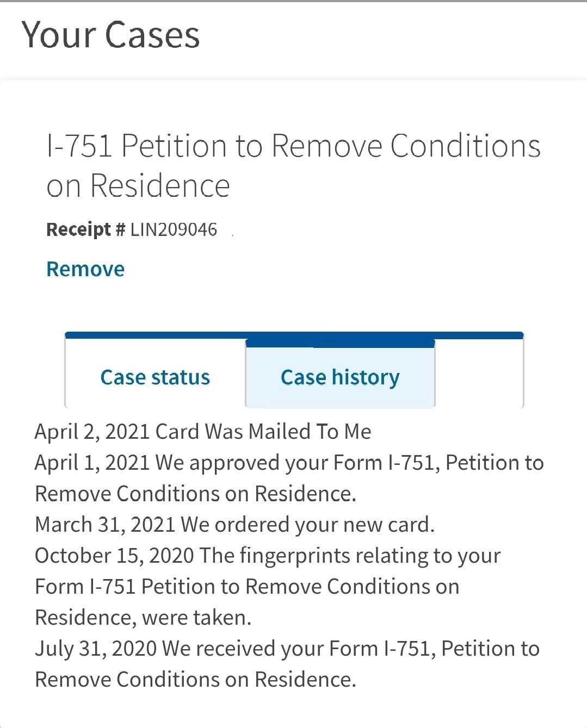This screenshot has height=728, width=587.
Task: Click the Card Was Mailed To Me text
Action: point(263,432)
